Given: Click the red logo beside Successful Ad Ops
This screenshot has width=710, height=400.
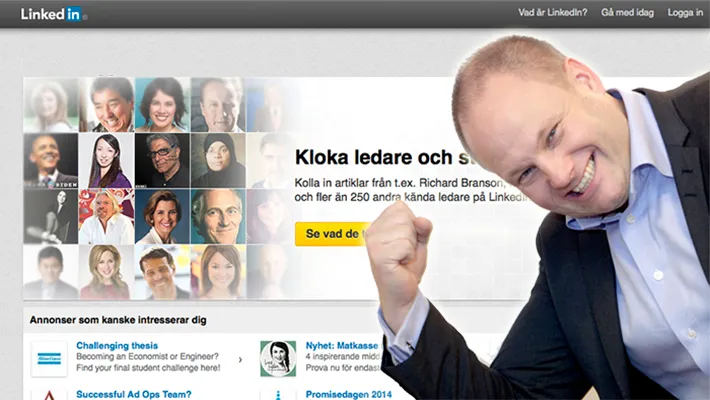Looking at the screenshot, I should pos(49,395).
